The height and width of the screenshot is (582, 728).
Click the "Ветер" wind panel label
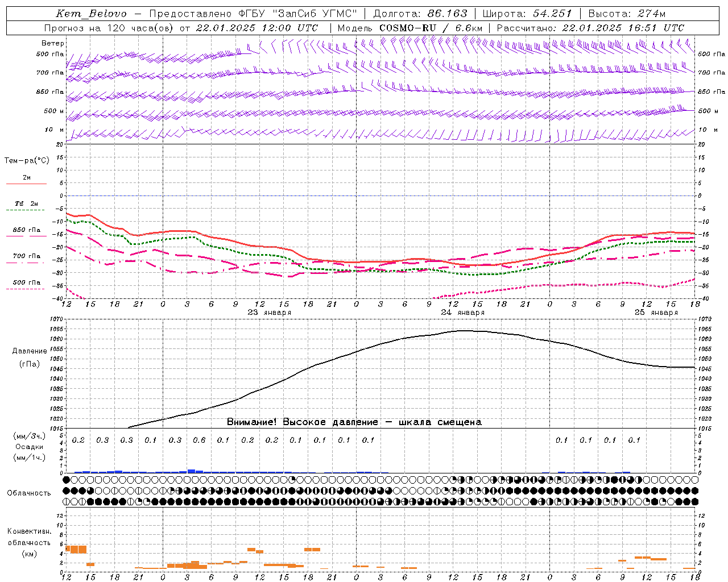pos(53,43)
